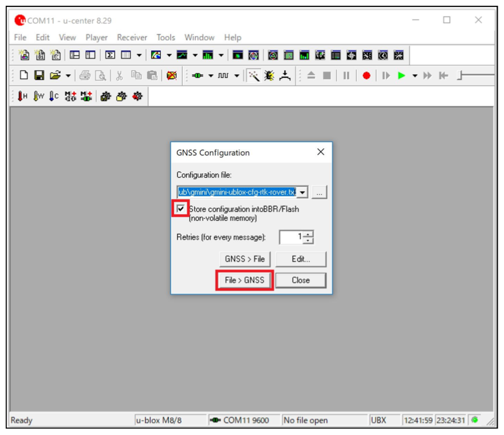Expand the Play speed dropdown arrow
Screen dimensions: 504x435
[415, 76]
